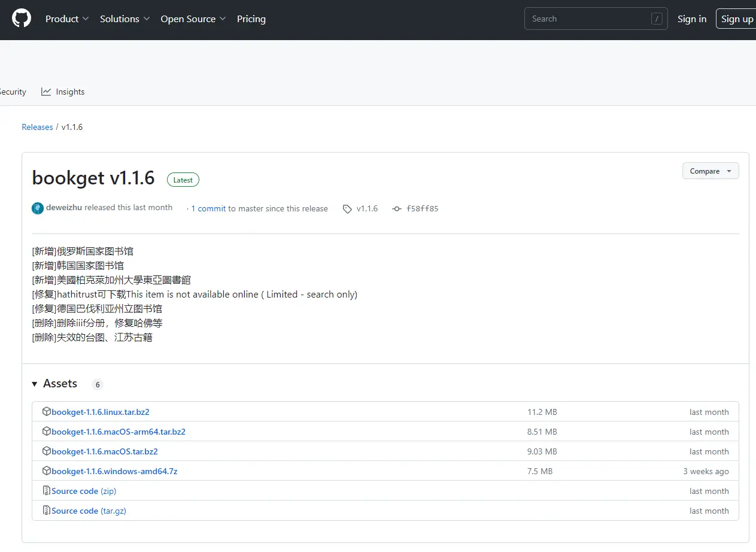Open the GitHub home logo
The image size is (756, 552).
[22, 19]
